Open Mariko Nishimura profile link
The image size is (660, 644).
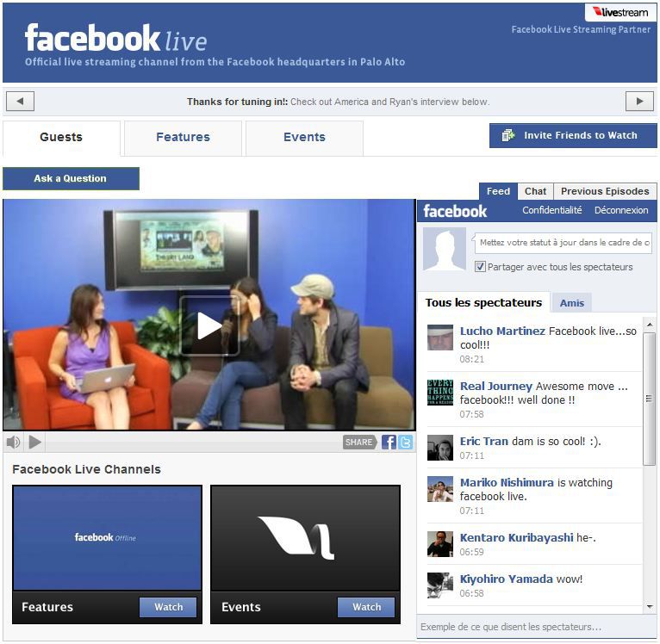[x=507, y=482]
